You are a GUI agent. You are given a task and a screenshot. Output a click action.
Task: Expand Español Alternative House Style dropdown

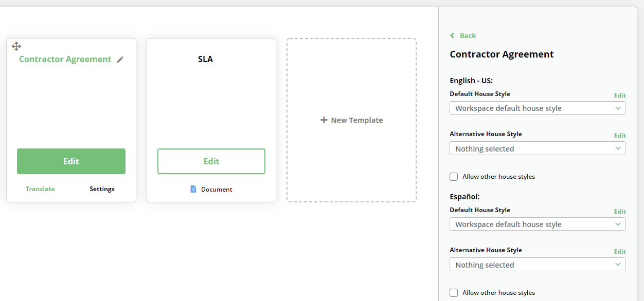538,265
